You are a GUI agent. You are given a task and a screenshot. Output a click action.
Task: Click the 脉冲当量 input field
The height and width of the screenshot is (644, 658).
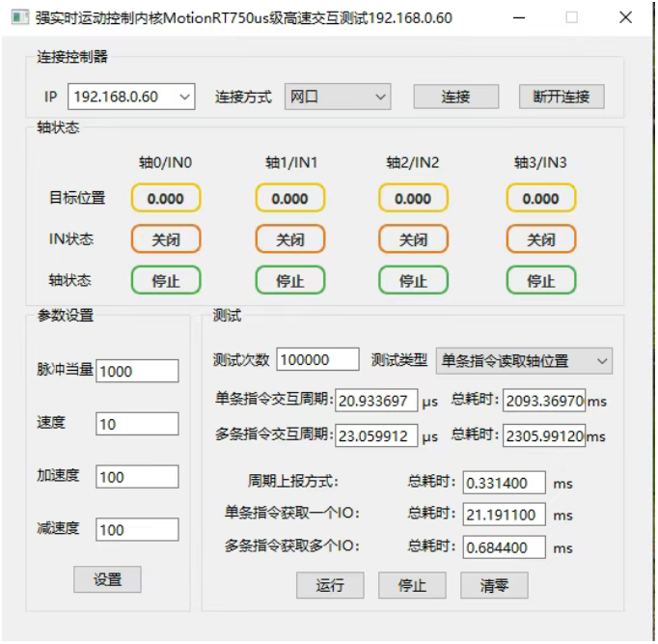[x=137, y=371]
